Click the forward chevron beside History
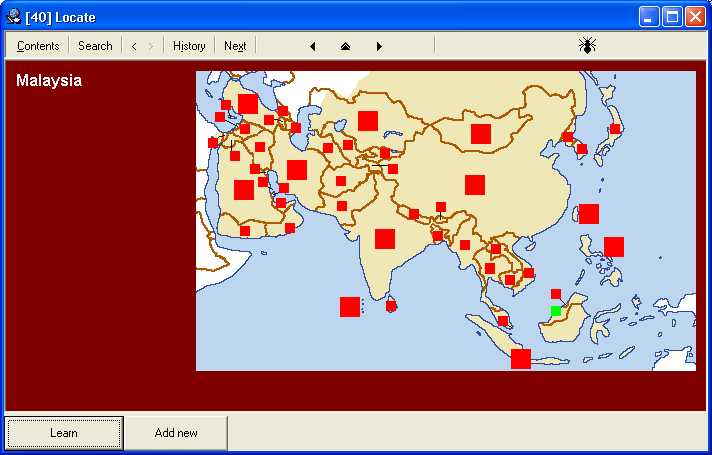Viewport: 712px width, 455px height. (x=150, y=46)
